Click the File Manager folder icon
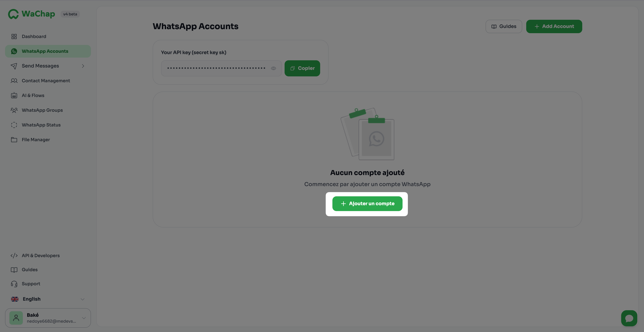Image resolution: width=644 pixels, height=332 pixels. pos(14,140)
